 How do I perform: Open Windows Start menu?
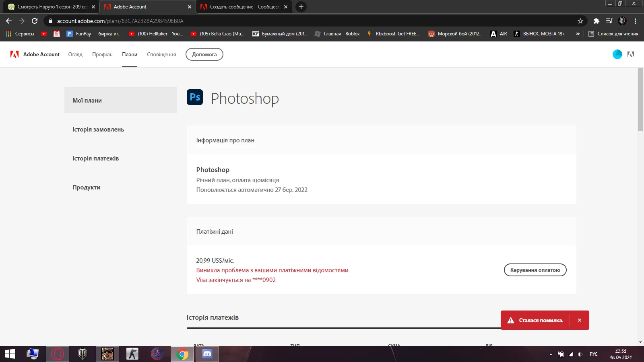click(10, 354)
